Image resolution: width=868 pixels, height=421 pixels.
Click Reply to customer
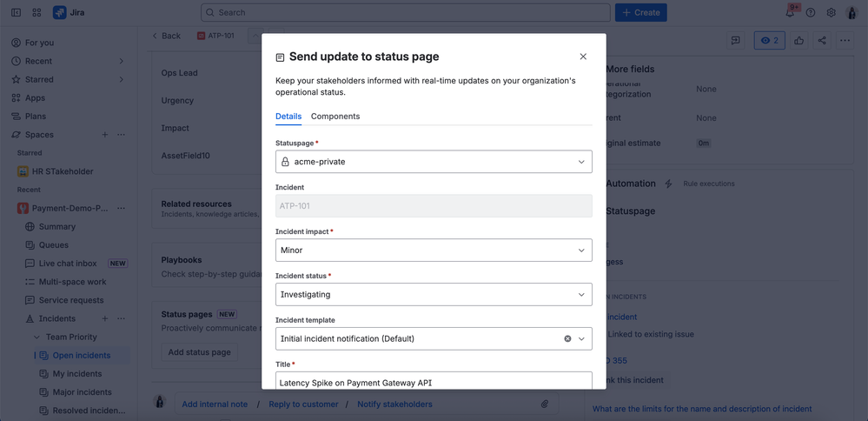[303, 404]
